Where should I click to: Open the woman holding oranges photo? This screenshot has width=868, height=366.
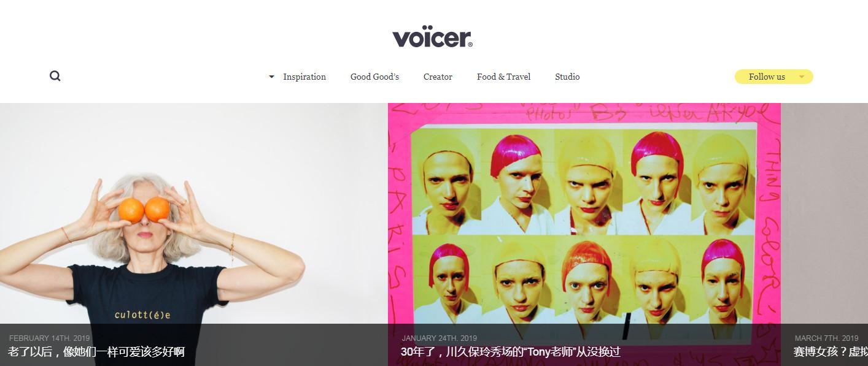194,213
